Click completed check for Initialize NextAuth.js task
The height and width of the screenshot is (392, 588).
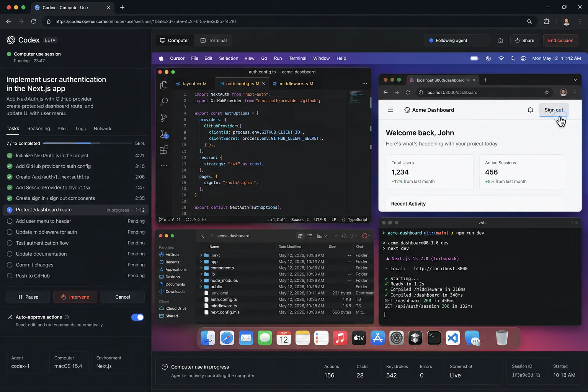pyautogui.click(x=10, y=155)
